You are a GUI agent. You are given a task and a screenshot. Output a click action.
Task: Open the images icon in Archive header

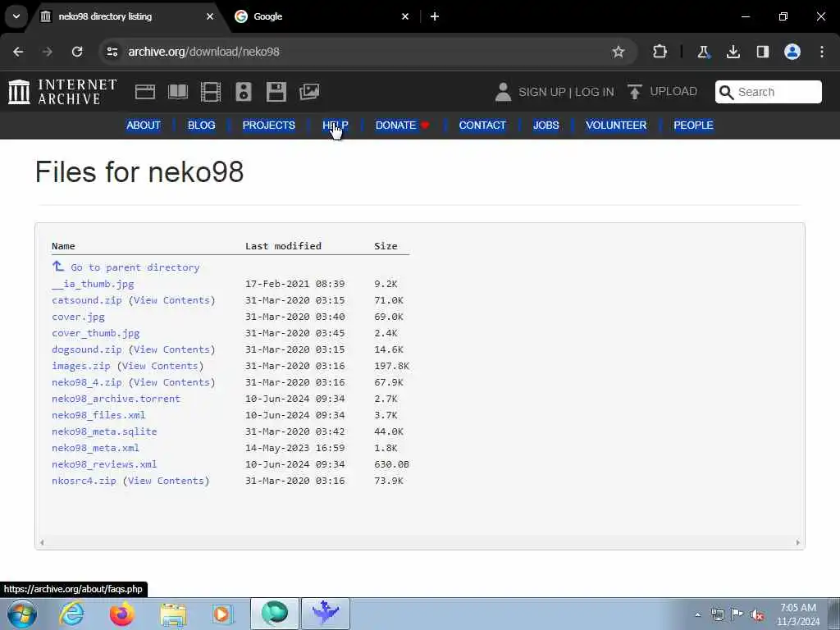point(309,92)
